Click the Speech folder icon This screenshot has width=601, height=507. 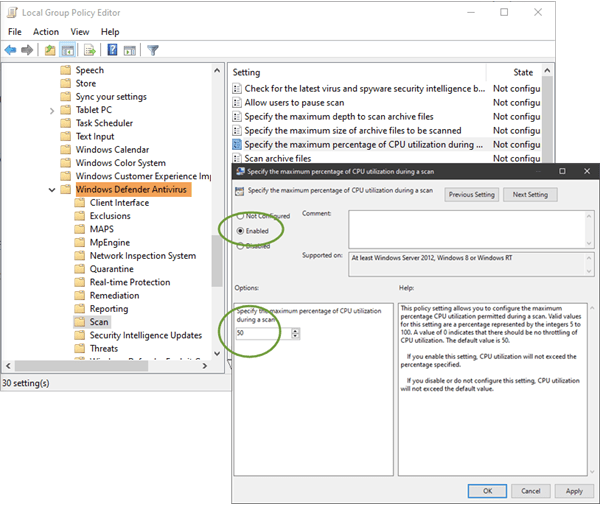(x=66, y=70)
